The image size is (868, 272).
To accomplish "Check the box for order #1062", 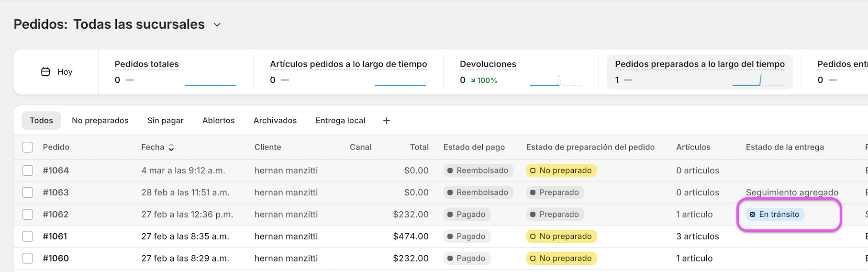I will [x=28, y=215].
